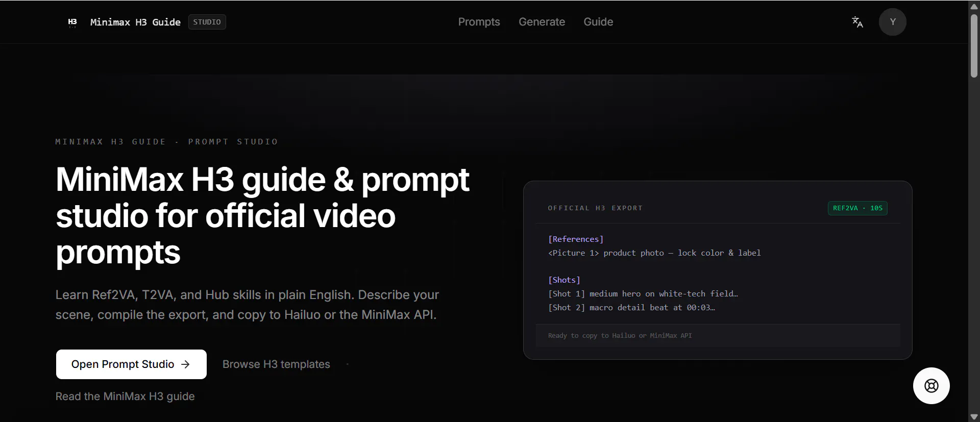Screen dimensions: 980x422
Task: Open the Guide nav item
Action: point(598,22)
